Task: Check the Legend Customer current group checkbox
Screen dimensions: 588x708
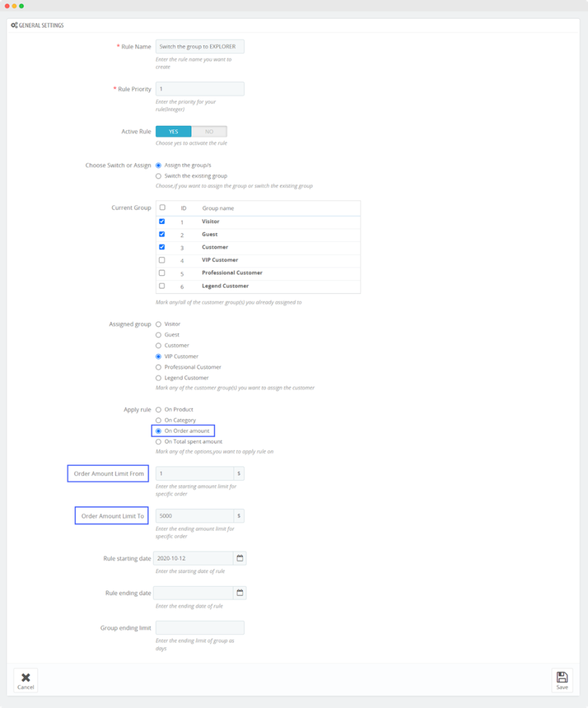Action: tap(162, 286)
